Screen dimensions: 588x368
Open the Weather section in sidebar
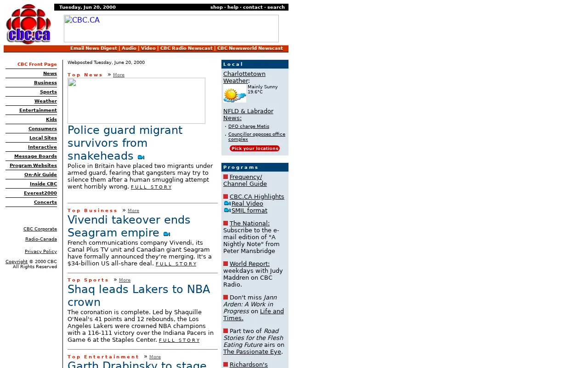point(45,101)
